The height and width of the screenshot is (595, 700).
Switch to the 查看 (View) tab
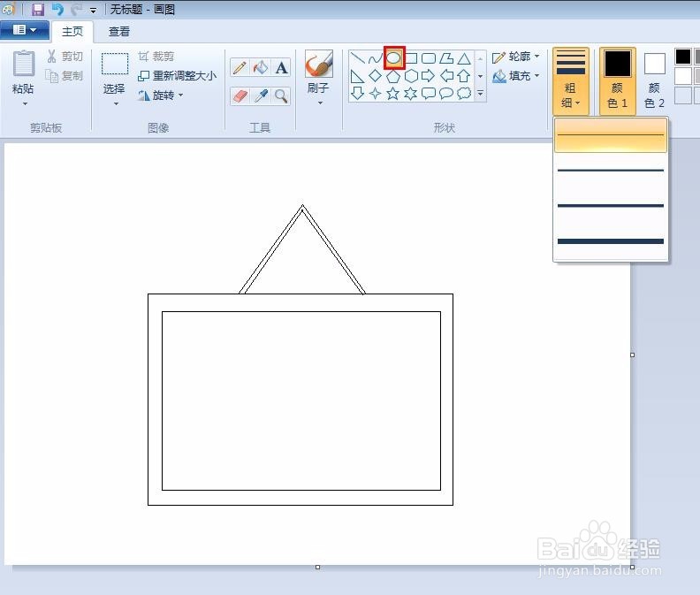119,32
